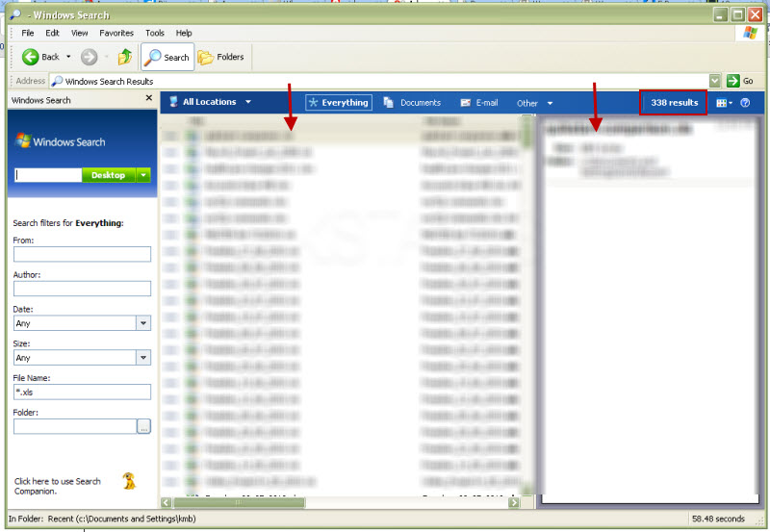770x532 pixels.
Task: Click the horizontal scrollbar right arrow
Action: (x=514, y=502)
